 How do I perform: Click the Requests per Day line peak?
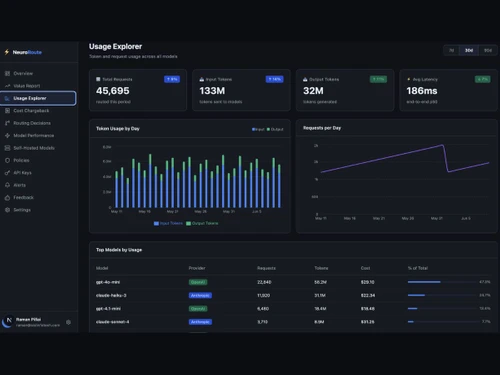(443, 145)
